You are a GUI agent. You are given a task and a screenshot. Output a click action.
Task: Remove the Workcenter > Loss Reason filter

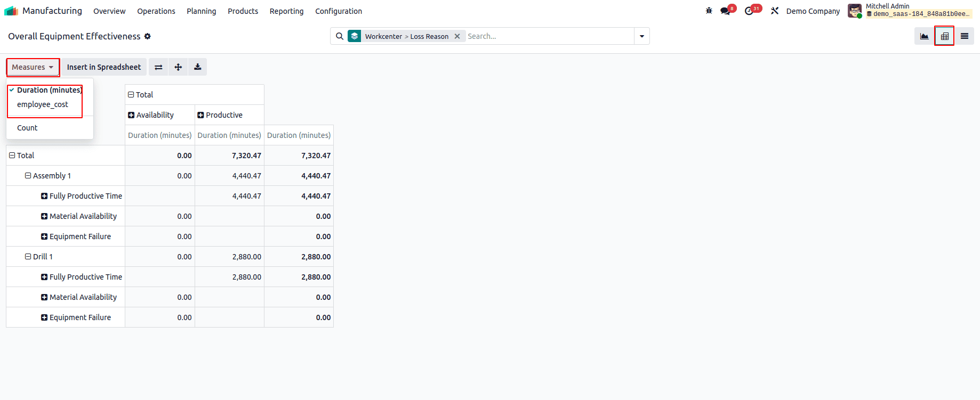tap(457, 36)
